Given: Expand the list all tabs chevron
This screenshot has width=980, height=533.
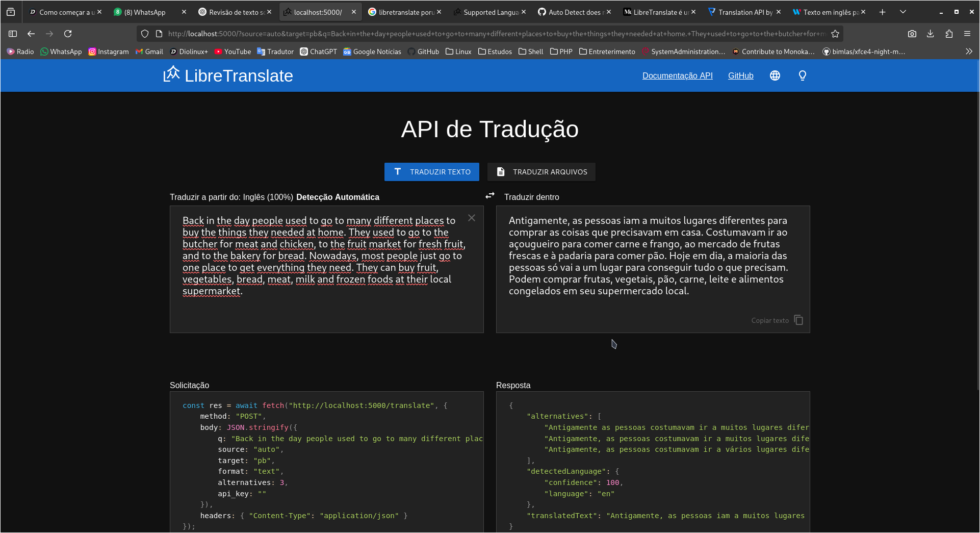Looking at the screenshot, I should pyautogui.click(x=903, y=12).
